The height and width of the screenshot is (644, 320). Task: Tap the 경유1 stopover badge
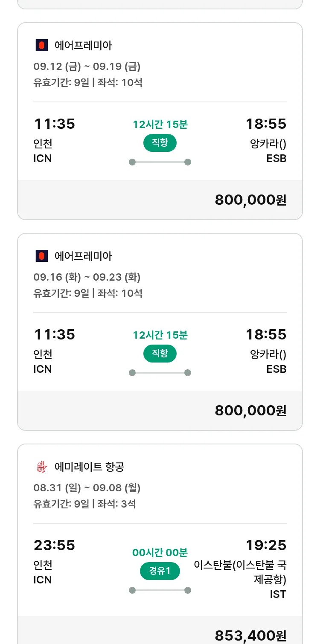pos(160,571)
